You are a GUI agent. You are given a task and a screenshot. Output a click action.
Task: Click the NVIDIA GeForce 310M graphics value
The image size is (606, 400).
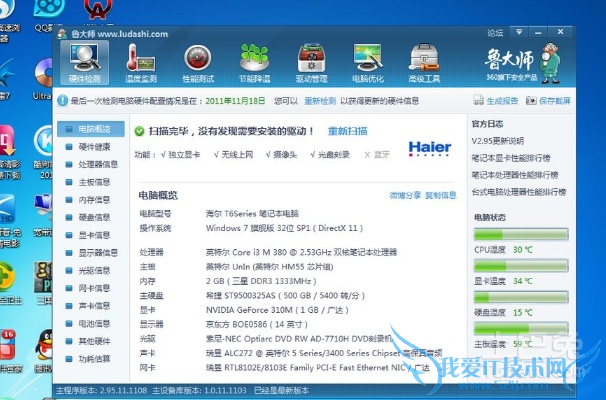277,310
